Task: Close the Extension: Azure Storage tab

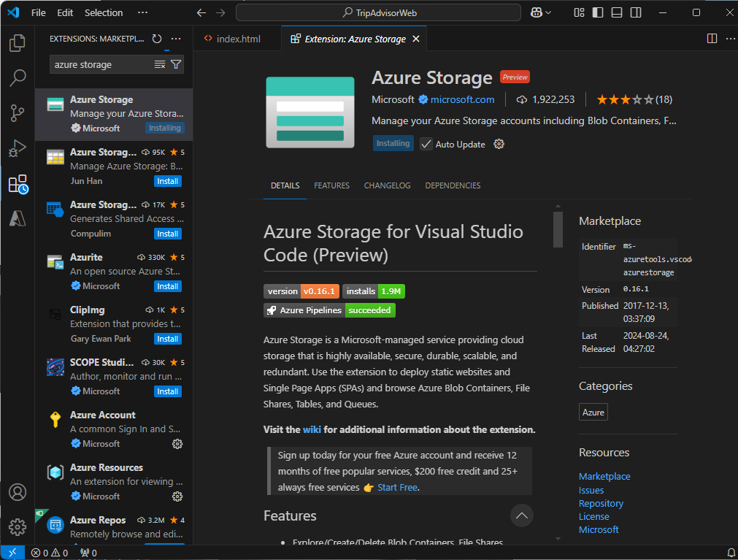Action: [416, 39]
